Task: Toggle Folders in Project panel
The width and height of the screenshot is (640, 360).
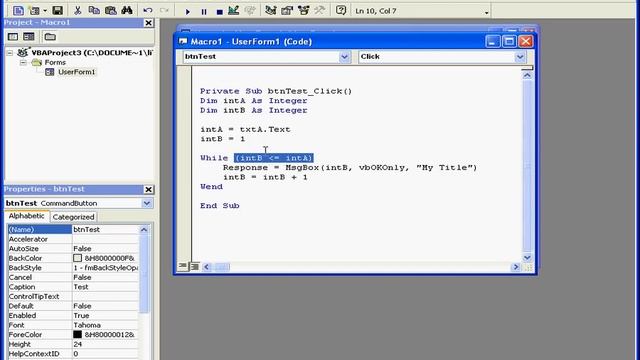Action: click(50, 37)
